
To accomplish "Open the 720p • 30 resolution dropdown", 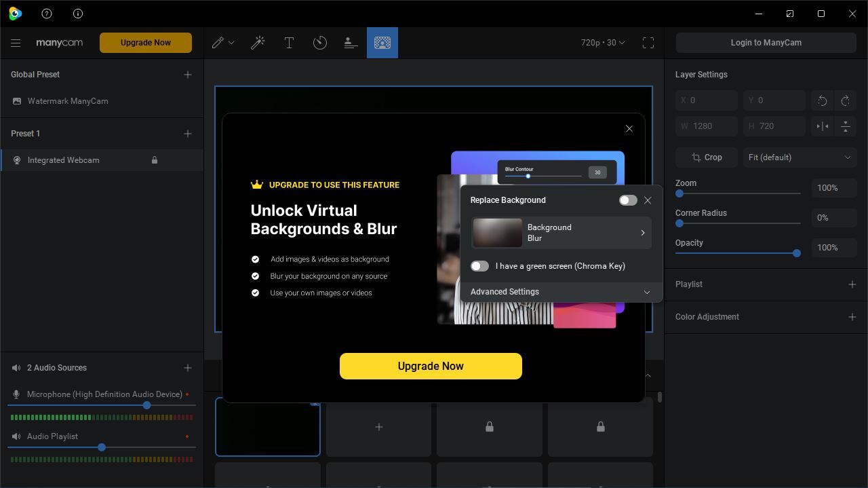I will (603, 43).
